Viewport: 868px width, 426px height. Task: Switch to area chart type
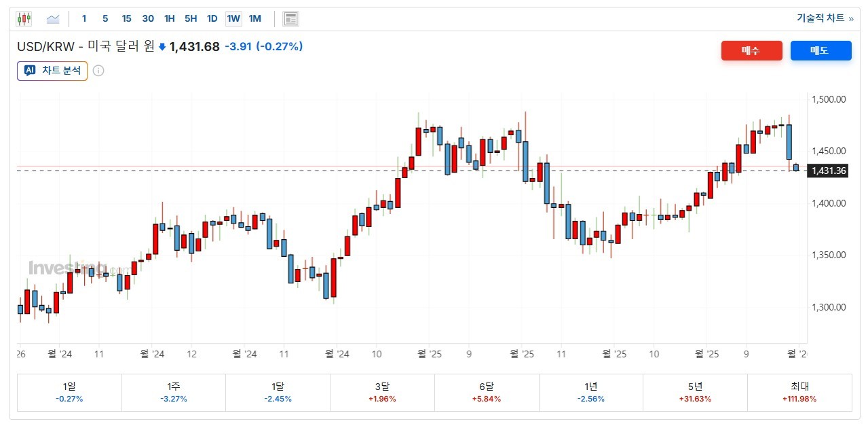[53, 19]
